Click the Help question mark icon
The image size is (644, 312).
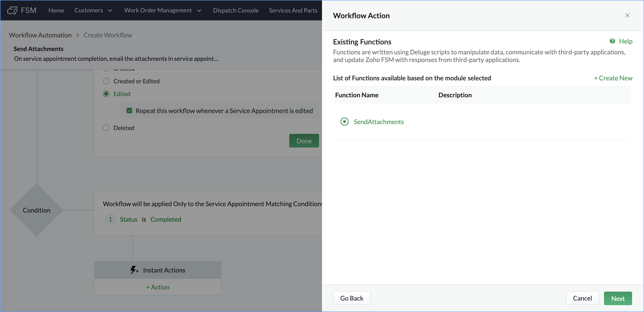point(612,41)
